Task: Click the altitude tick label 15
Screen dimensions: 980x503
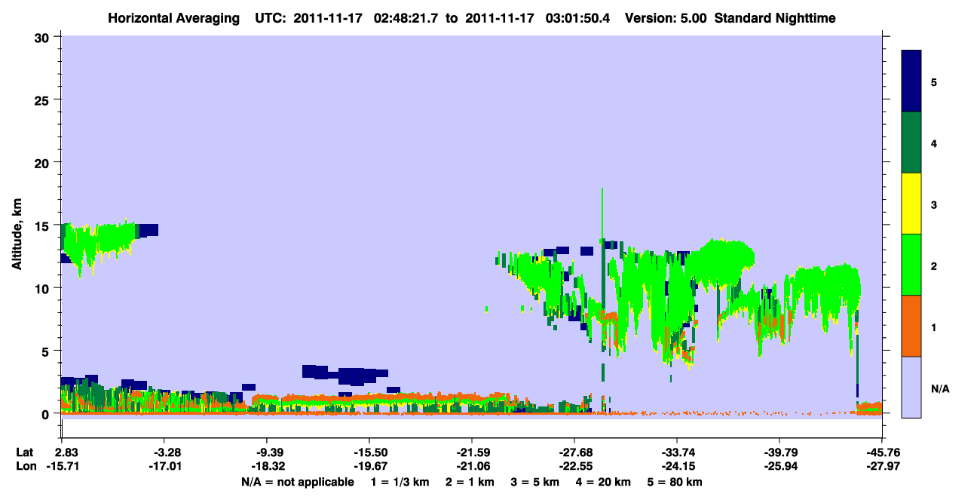Action: [44, 225]
